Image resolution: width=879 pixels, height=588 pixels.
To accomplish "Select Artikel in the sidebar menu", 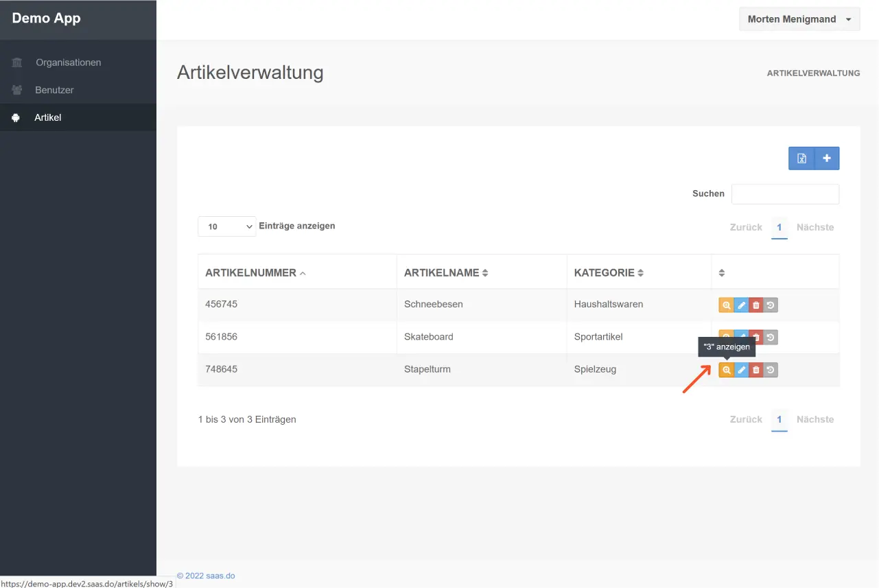I will point(48,117).
